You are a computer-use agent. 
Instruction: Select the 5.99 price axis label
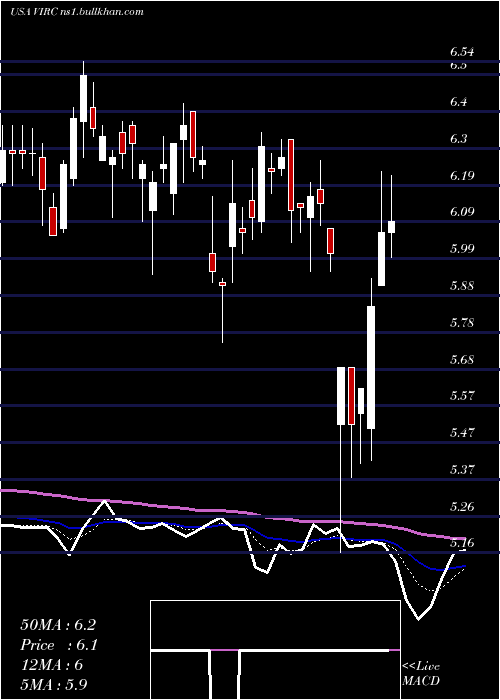[462, 249]
